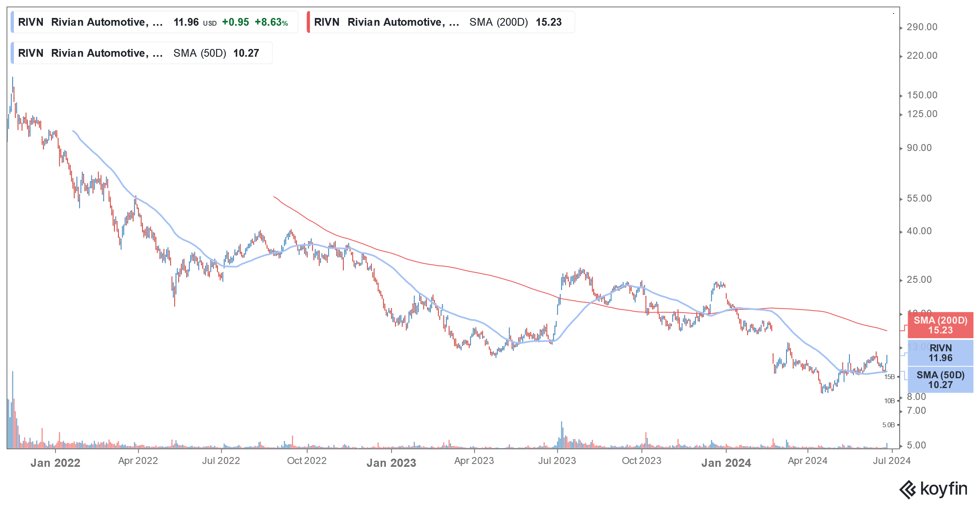Click the 11.96 last price in legend

pos(186,22)
